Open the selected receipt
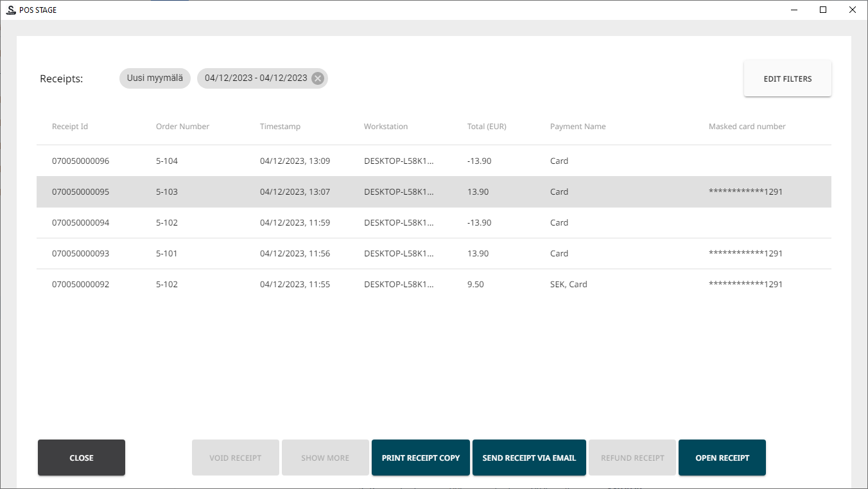This screenshot has width=868, height=489. tap(722, 458)
